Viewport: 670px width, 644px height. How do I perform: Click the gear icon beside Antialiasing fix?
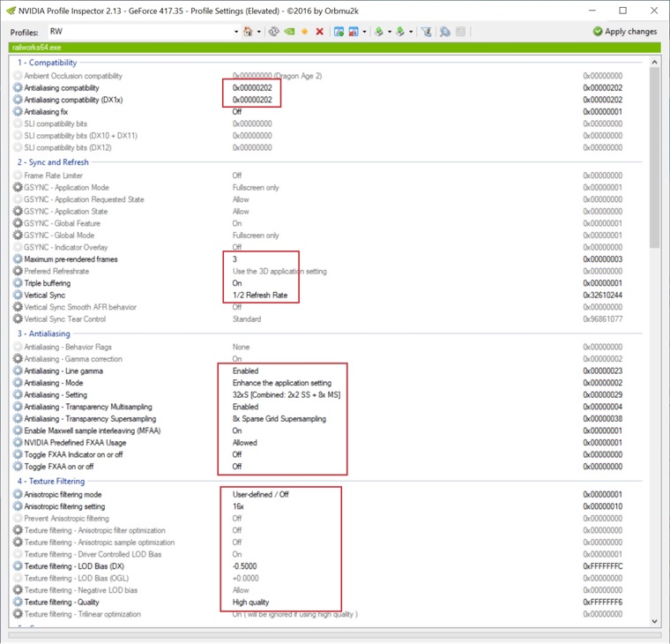tap(18, 112)
